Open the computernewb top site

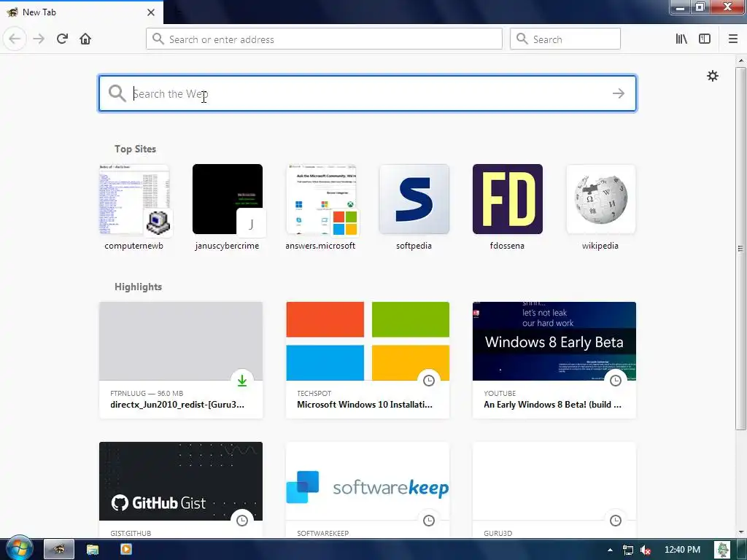pos(134,206)
